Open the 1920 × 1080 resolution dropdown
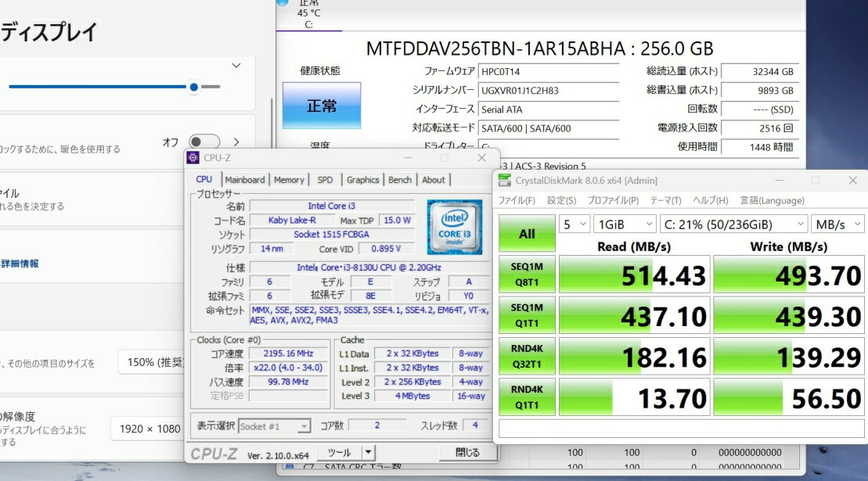This screenshot has width=868, height=481. 149,429
